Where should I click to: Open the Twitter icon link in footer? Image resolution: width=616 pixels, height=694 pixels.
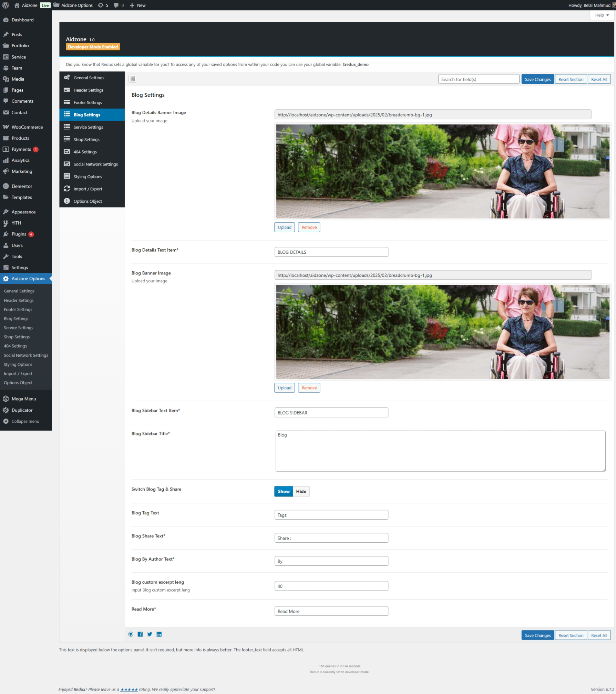150,634
